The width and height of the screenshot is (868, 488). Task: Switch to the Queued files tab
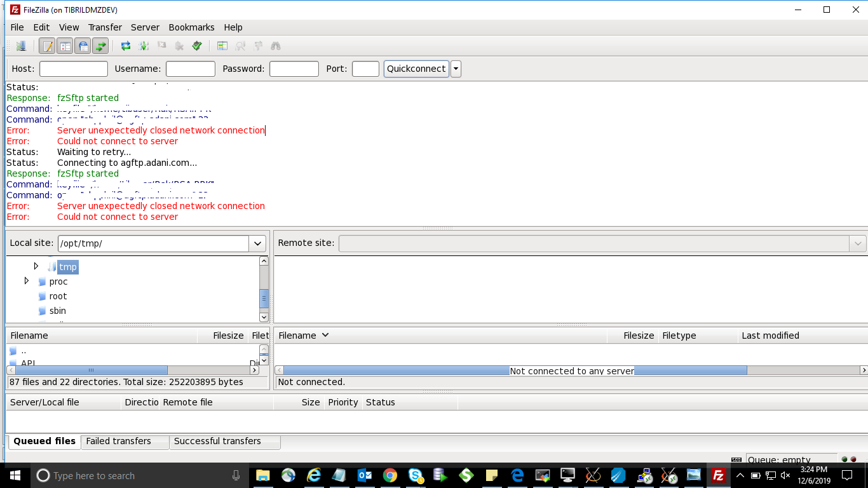[44, 441]
